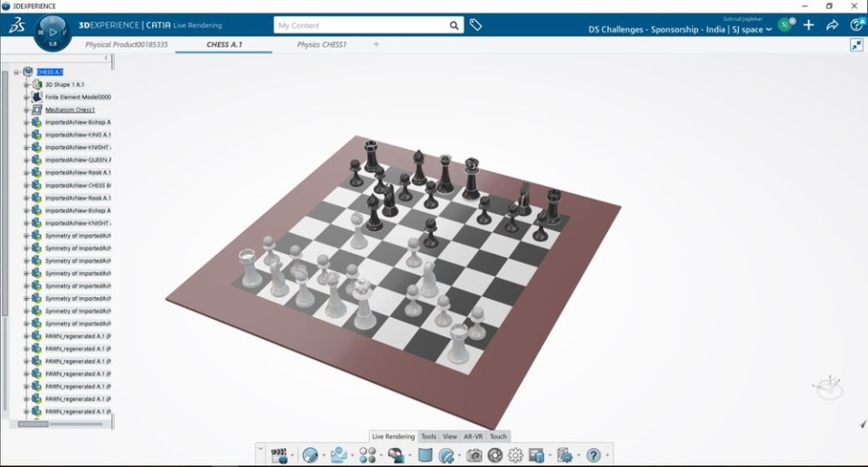Open the Tools action bar tab
Screen dimensions: 868x467
point(429,436)
